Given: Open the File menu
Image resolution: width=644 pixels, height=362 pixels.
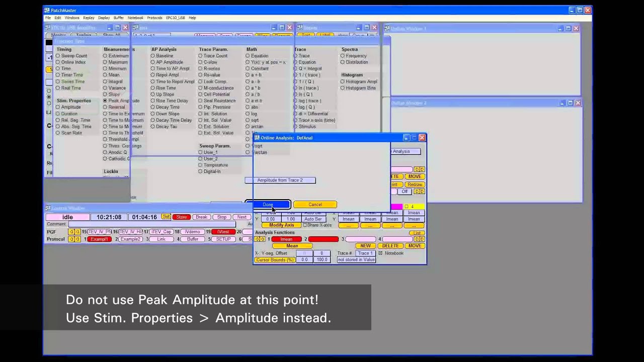Looking at the screenshot, I should 48,18.
